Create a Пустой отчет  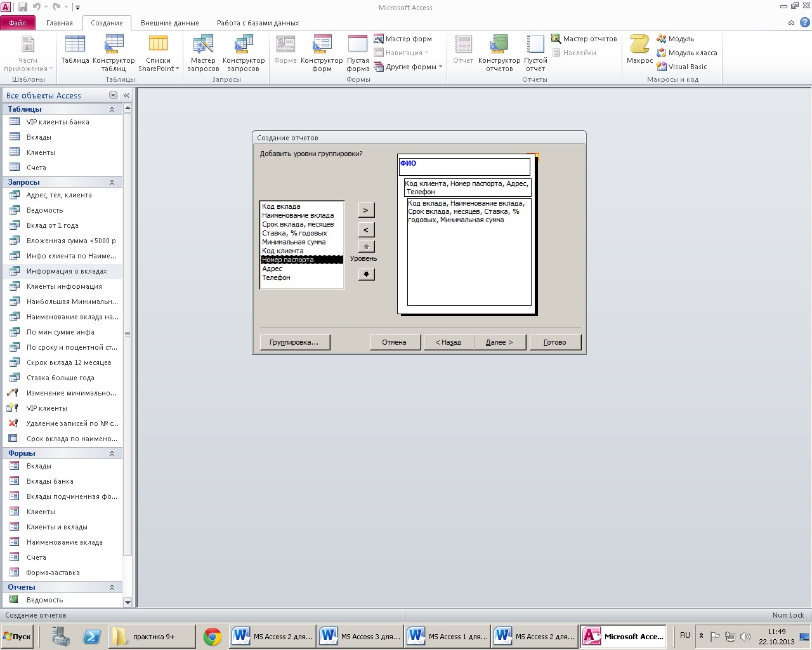point(535,53)
